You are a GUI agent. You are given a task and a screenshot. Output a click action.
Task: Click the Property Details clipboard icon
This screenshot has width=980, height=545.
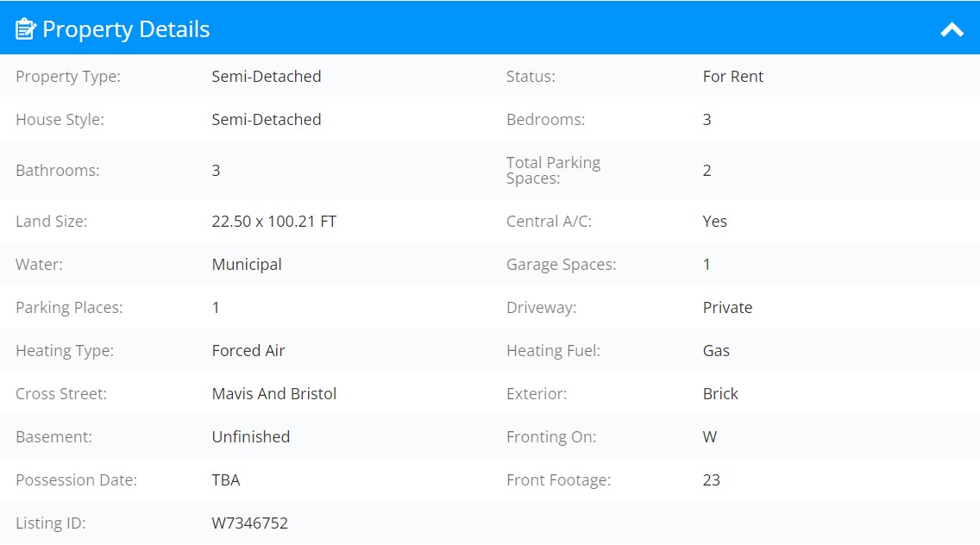point(26,28)
